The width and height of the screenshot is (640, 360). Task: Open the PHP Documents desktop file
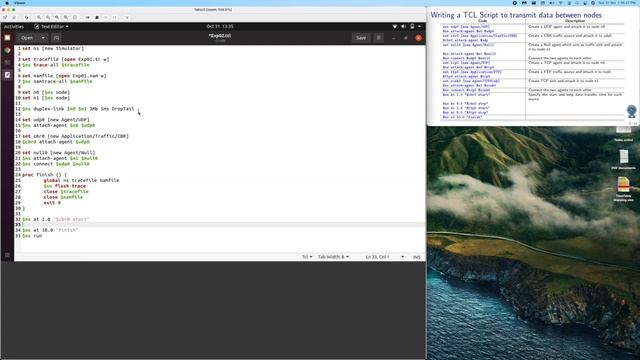point(623,159)
